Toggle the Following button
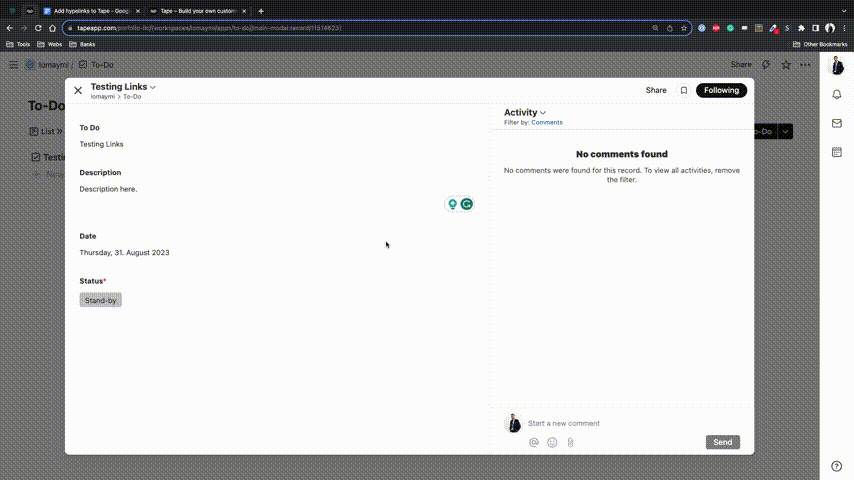The width and height of the screenshot is (854, 480). (721, 90)
